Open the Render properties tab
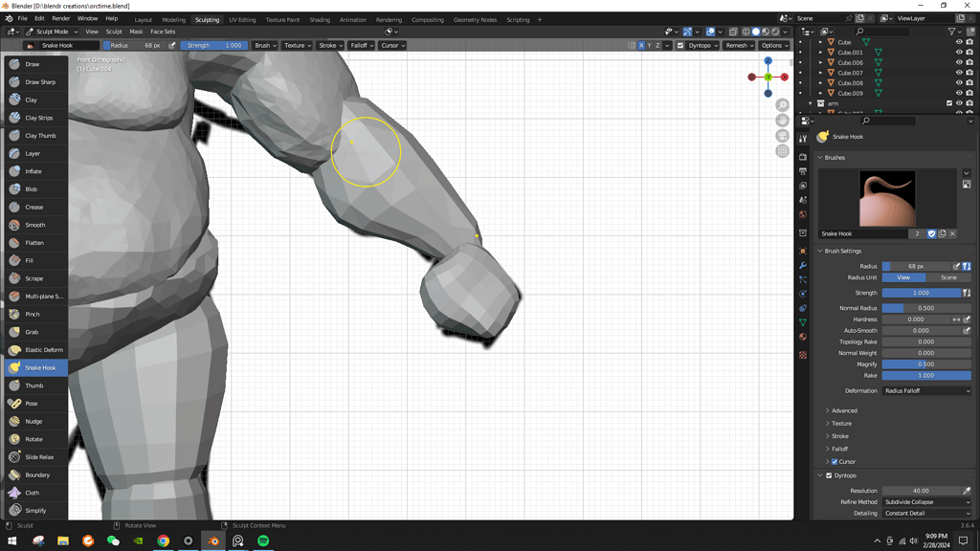This screenshot has width=980, height=551. click(803, 159)
